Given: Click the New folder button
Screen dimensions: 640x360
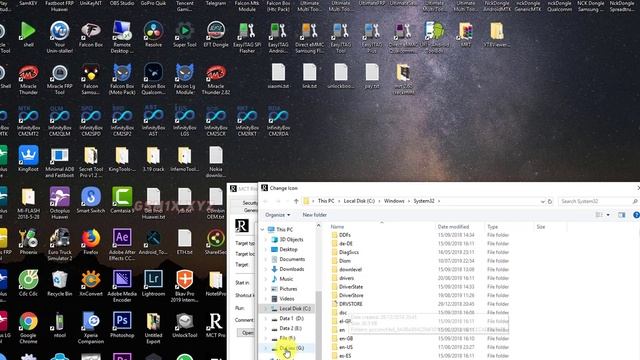Looking at the screenshot, I should tap(314, 215).
